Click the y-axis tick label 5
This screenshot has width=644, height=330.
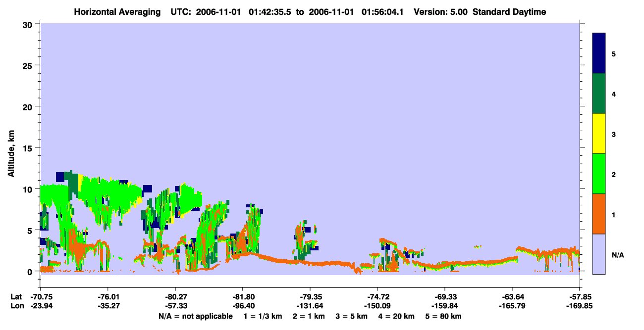coord(31,230)
